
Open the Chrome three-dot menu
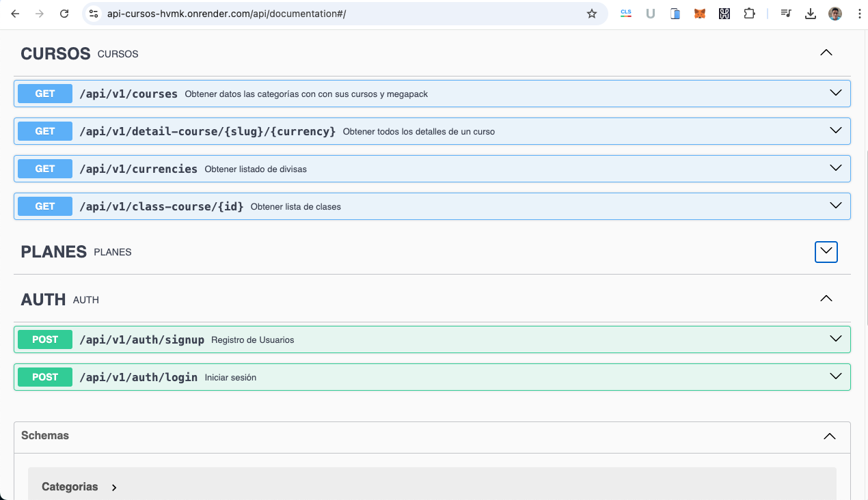pos(859,14)
